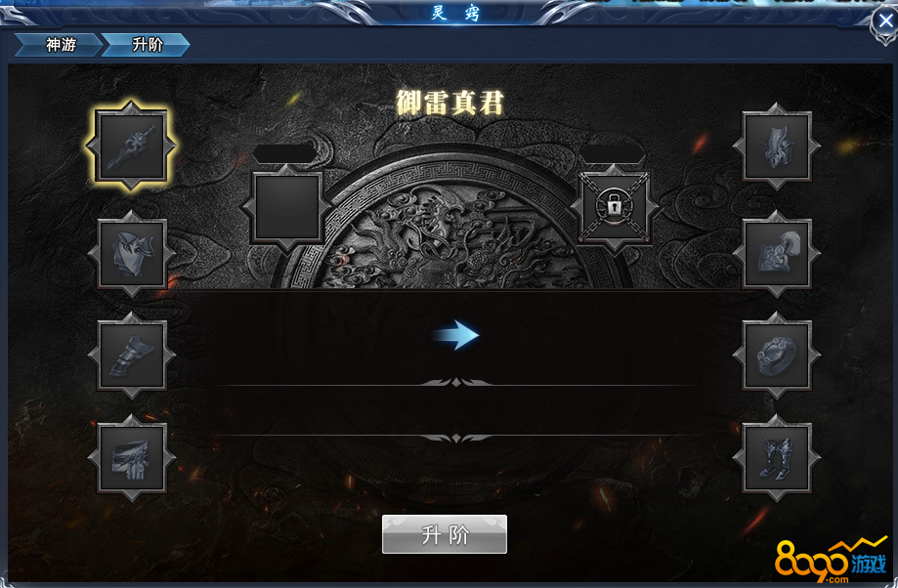Click the 御雷真君 title text
This screenshot has height=588, width=898.
tap(450, 104)
